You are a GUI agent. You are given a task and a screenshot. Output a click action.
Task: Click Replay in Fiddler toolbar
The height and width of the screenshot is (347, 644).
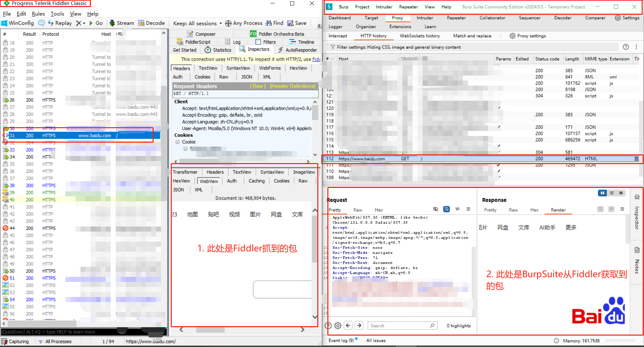(x=60, y=23)
